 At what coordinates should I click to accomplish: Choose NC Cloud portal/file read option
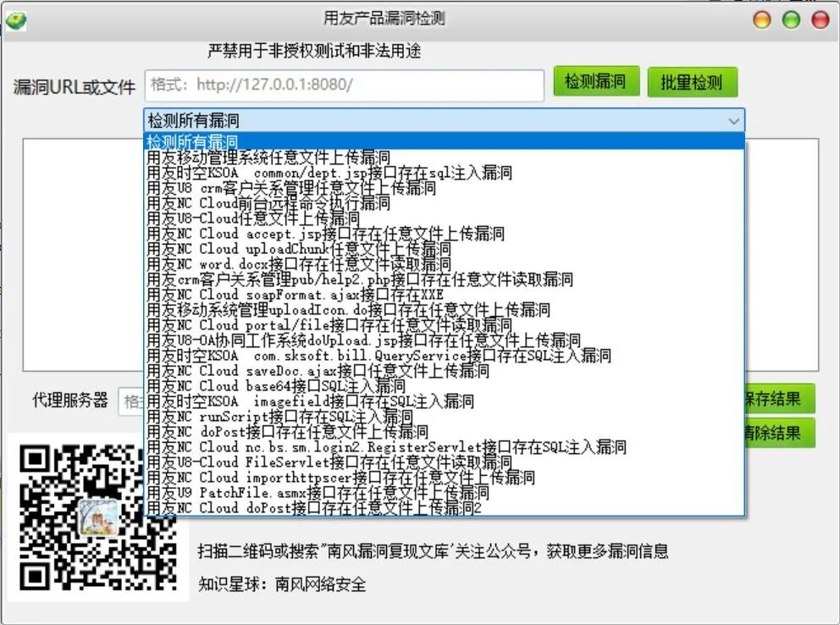coord(444,325)
